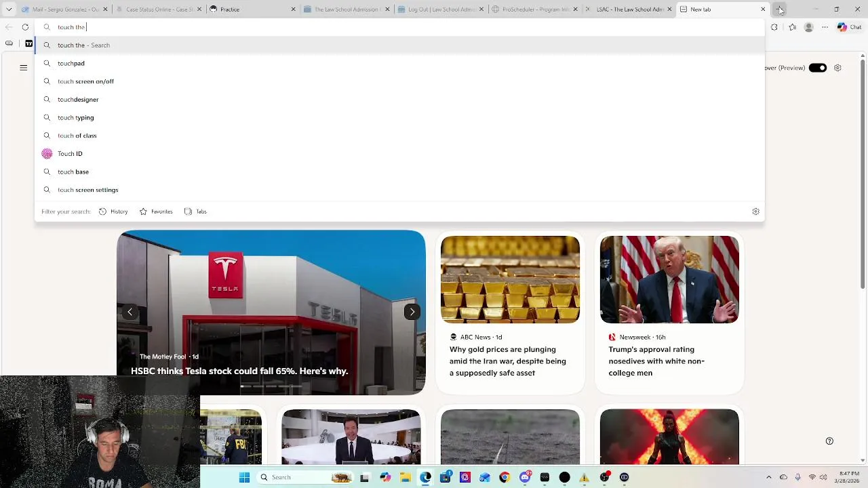Screen dimensions: 868x488
Task: Open the hamburger menu on the page
Action: click(x=23, y=68)
